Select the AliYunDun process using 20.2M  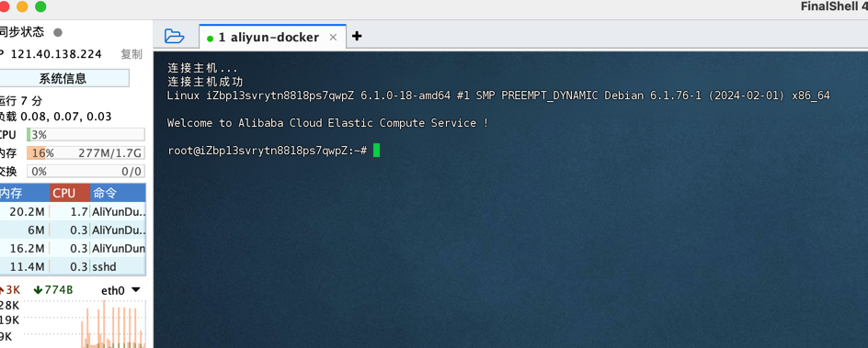73,211
